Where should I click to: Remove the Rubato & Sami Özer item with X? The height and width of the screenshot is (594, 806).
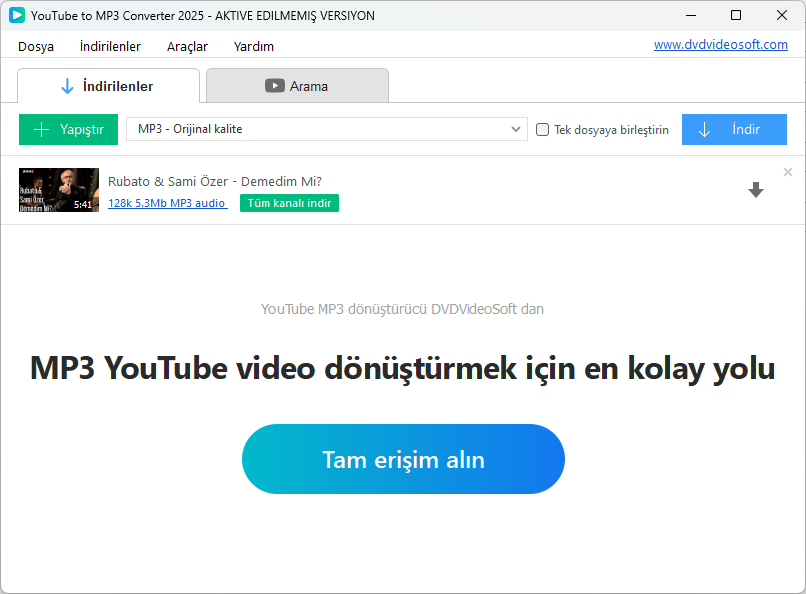787,172
